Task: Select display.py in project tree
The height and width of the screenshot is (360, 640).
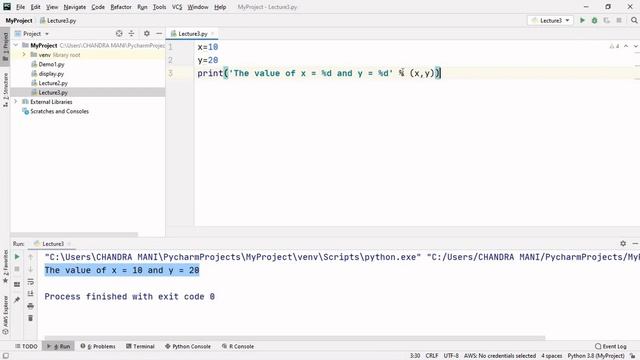Action: click(51, 73)
